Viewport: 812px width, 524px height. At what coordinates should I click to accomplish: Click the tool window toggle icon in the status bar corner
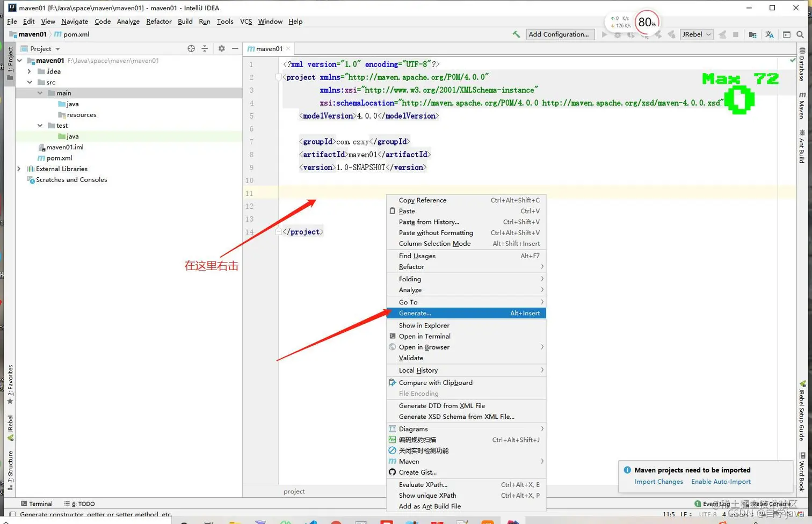(x=12, y=514)
